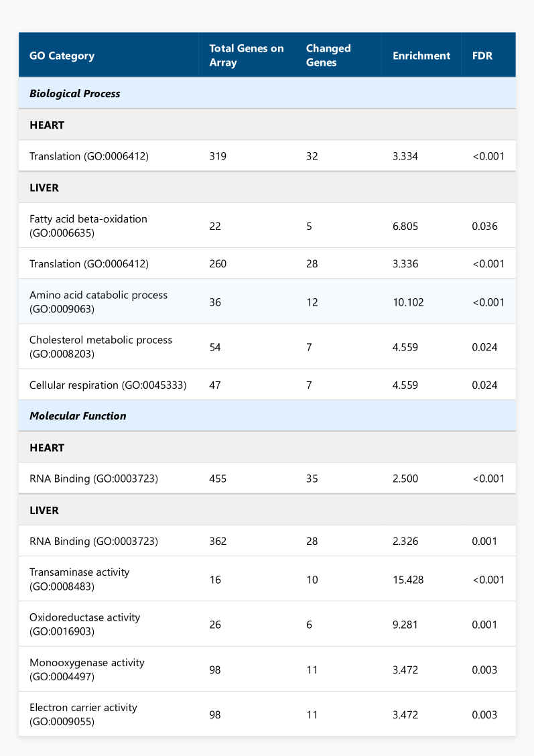Click Fatty acid beta-oxidation (GO:0006635) cell
534x756 pixels.
(88, 226)
